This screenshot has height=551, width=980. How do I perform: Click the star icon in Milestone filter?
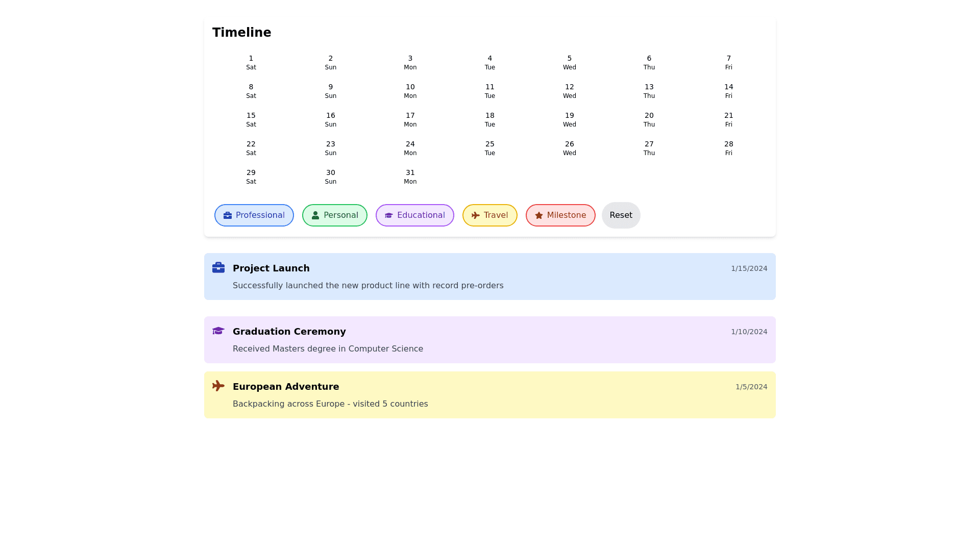[x=539, y=215]
